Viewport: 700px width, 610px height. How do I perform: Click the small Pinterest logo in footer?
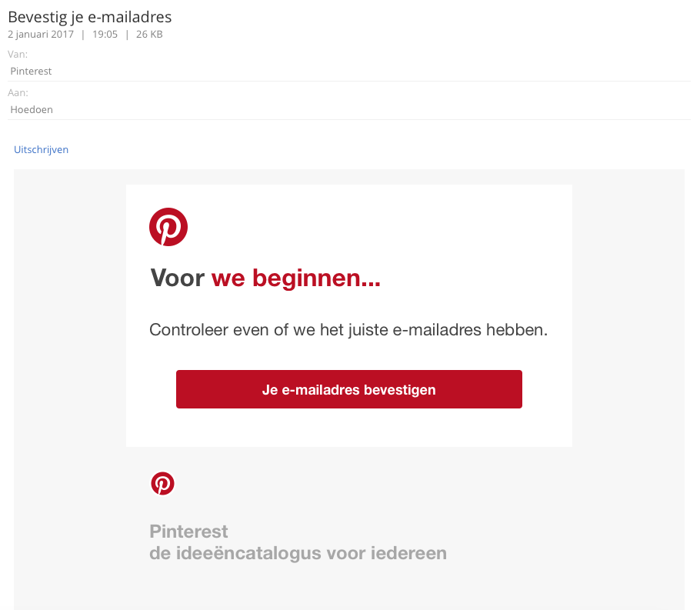click(x=162, y=484)
